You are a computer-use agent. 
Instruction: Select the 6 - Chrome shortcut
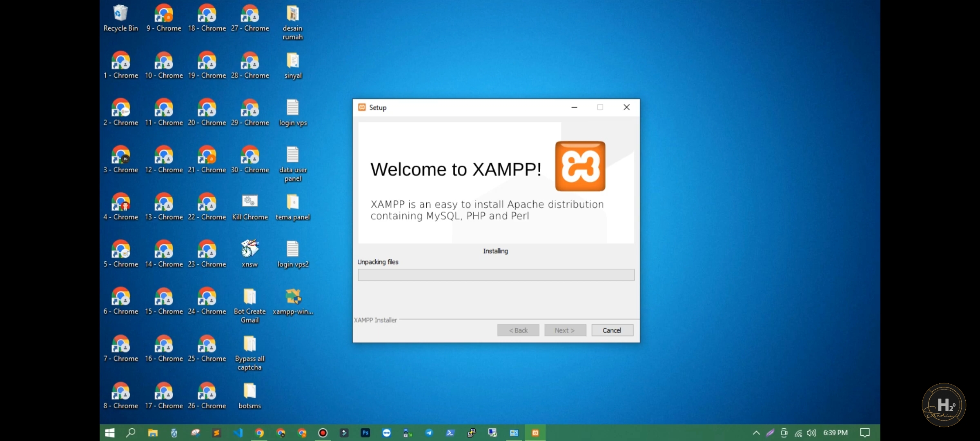121,302
